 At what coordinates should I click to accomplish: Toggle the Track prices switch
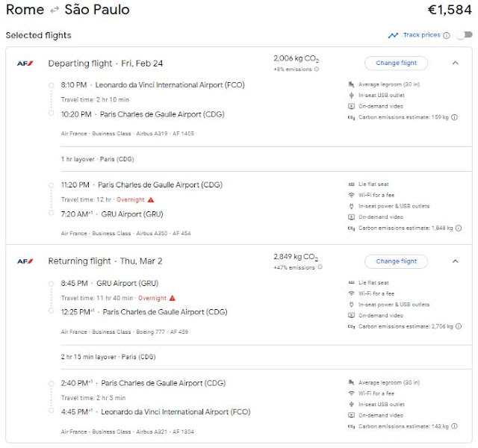pos(464,35)
